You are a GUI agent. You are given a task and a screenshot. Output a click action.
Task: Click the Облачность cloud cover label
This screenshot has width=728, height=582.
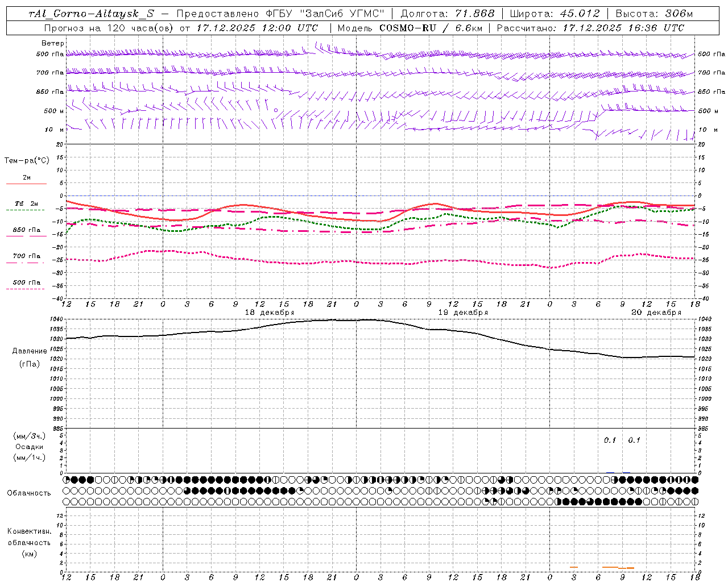pos(29,493)
